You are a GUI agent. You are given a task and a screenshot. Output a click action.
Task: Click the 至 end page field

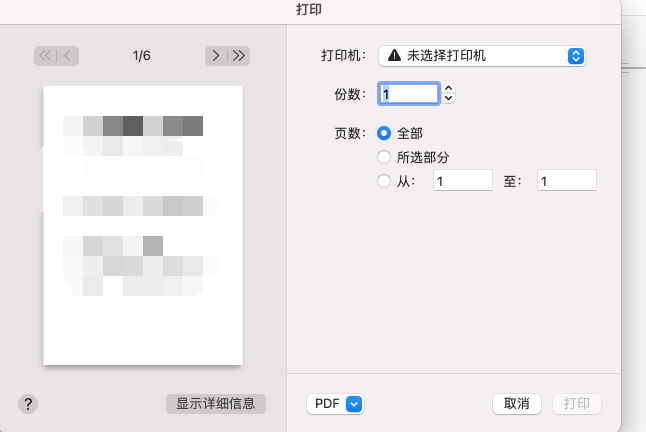(x=566, y=180)
